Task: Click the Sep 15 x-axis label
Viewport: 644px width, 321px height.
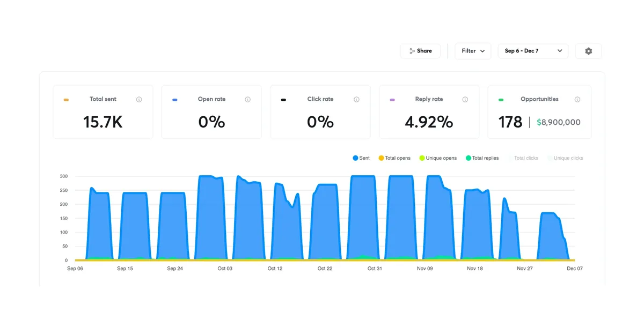Action: pos(125,268)
